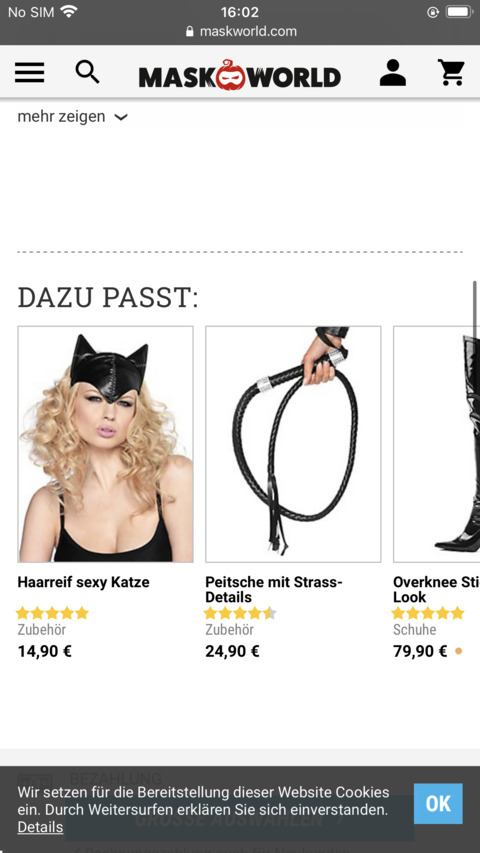Open the Peitsche mit Strass-Details title
The height and width of the screenshot is (853, 480).
coord(274,590)
